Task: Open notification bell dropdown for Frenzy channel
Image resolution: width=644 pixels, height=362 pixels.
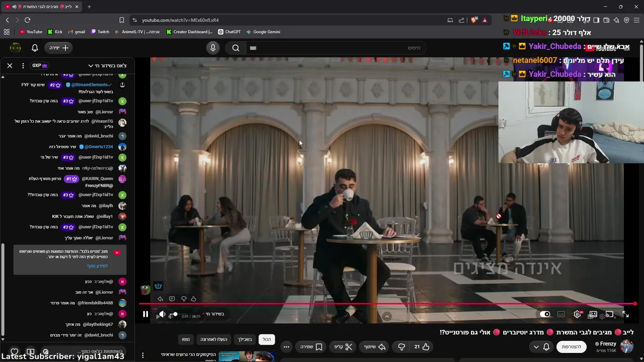Action: [x=540, y=347]
